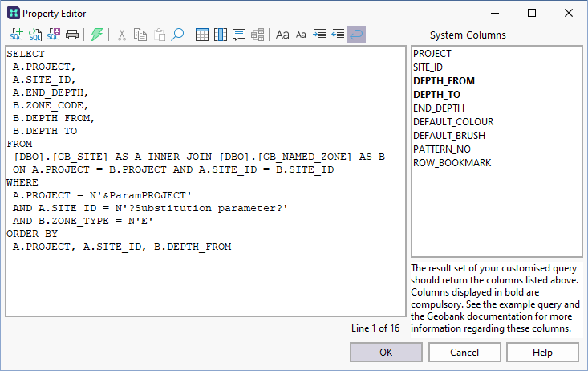The image size is (588, 371).
Task: Select bold DEPTH_TO system column
Action: click(x=436, y=94)
